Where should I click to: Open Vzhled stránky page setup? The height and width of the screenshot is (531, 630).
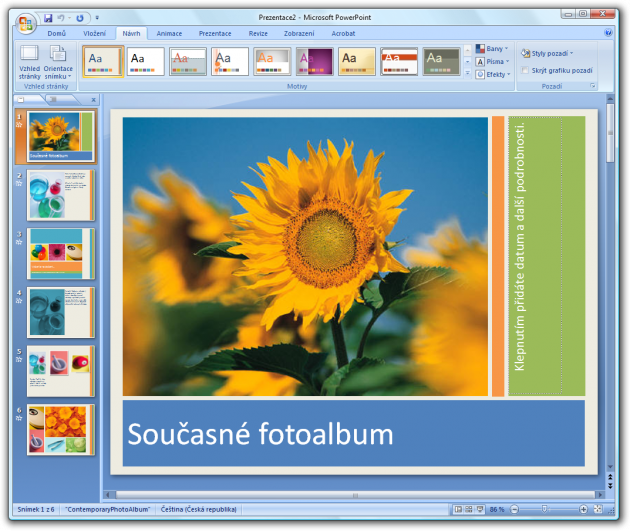[x=29, y=62]
